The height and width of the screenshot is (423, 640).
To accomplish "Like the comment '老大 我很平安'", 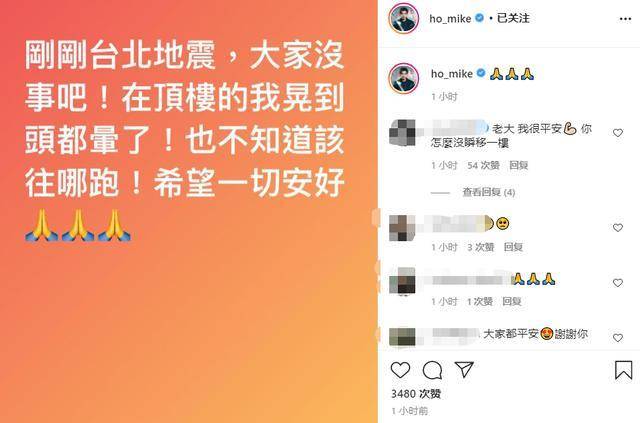I will pos(618,133).
